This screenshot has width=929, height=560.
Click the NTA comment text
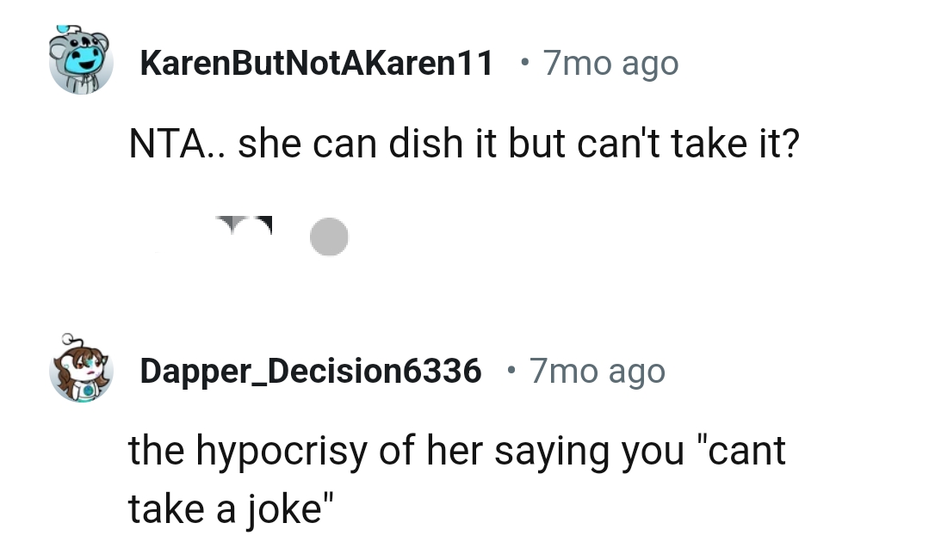[465, 143]
